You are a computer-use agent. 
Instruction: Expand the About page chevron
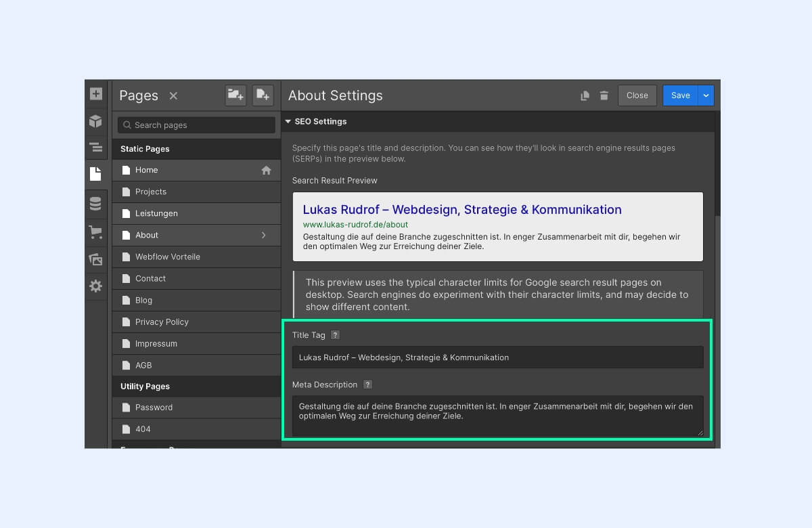tap(264, 235)
